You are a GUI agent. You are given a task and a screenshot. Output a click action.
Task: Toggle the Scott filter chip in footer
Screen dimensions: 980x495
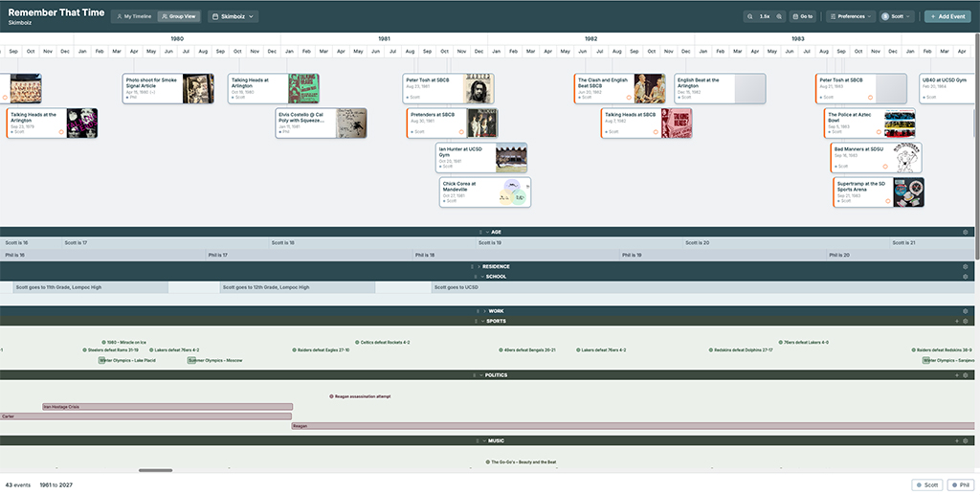926,485
